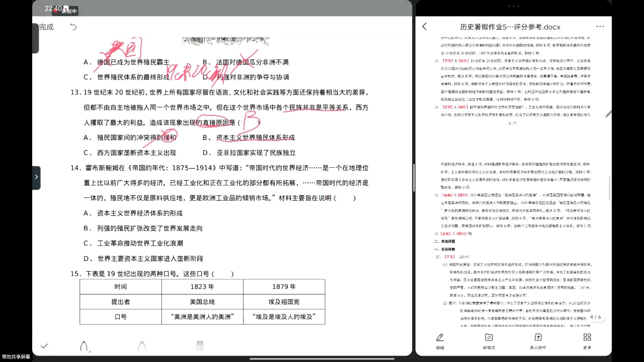Image resolution: width=644 pixels, height=362 pixels.
Task: Tap table cell 1823 年
Action: (202, 287)
